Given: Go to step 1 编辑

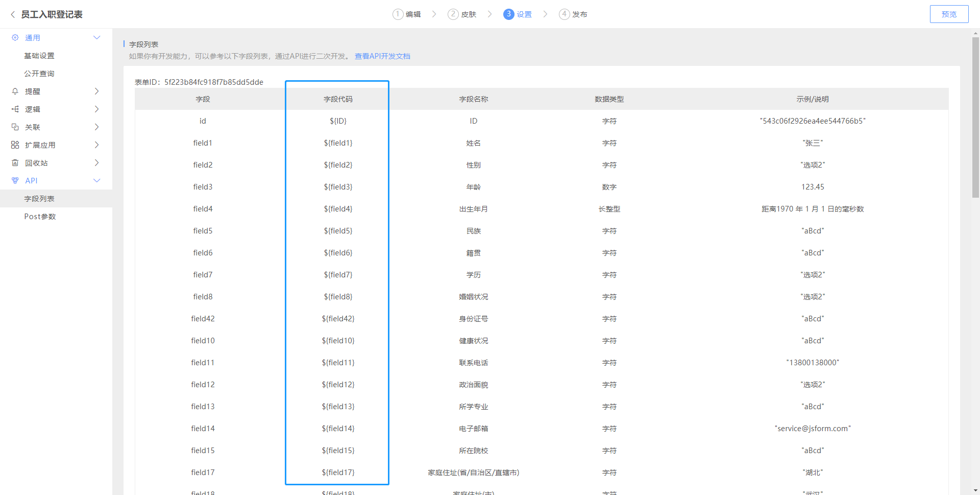Looking at the screenshot, I should coord(407,14).
